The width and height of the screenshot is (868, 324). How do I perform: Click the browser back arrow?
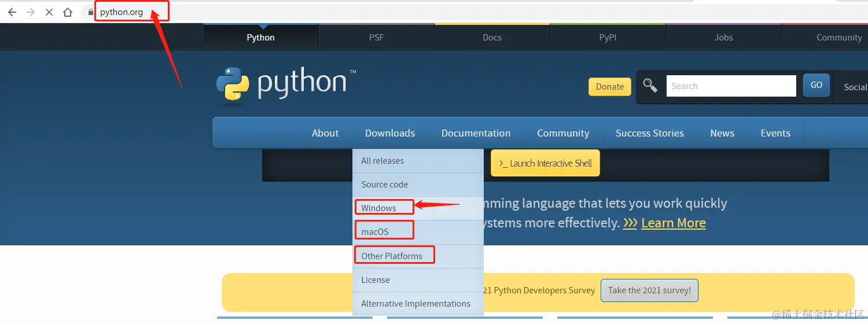point(12,12)
